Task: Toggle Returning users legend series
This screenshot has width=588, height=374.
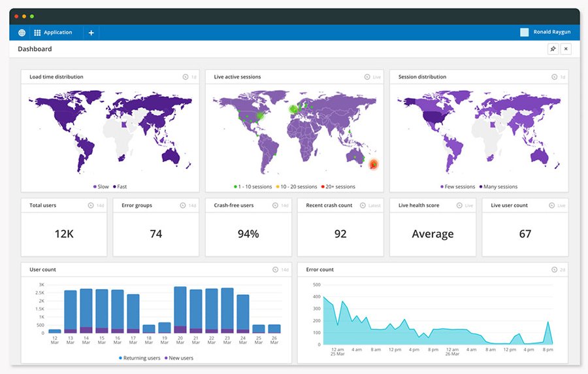Action: (x=140, y=358)
